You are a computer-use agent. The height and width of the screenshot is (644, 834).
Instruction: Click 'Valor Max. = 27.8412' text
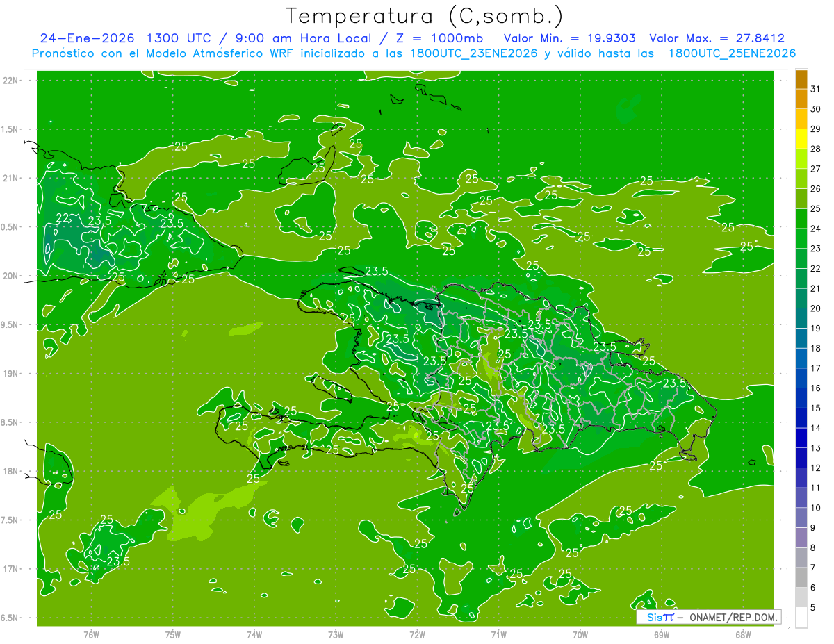(x=717, y=38)
